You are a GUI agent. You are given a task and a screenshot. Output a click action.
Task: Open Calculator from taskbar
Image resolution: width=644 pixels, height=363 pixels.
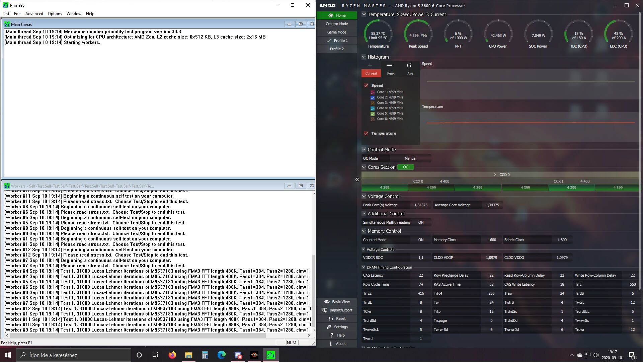205,356
